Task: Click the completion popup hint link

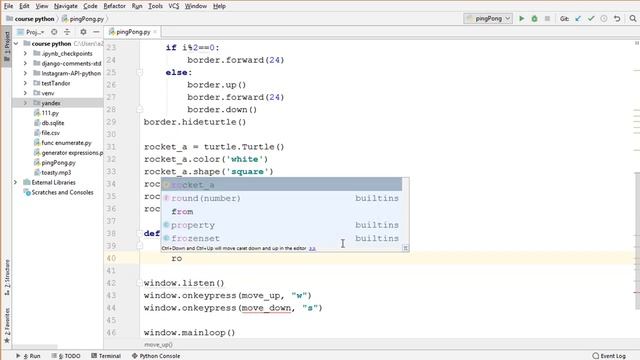Action: [312, 248]
